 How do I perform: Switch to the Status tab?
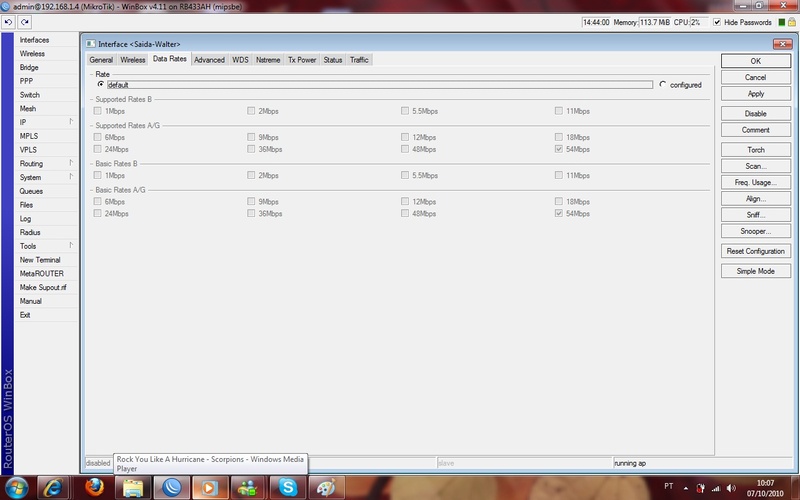tap(333, 60)
